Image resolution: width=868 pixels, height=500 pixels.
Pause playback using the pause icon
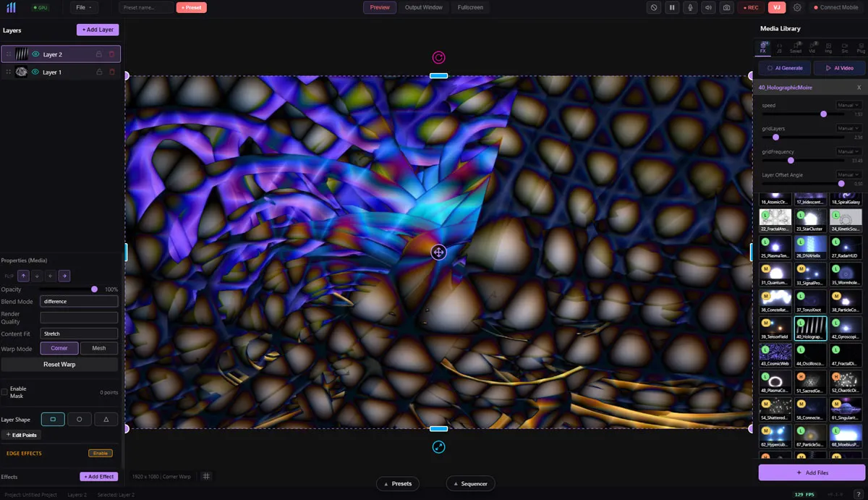pyautogui.click(x=672, y=7)
